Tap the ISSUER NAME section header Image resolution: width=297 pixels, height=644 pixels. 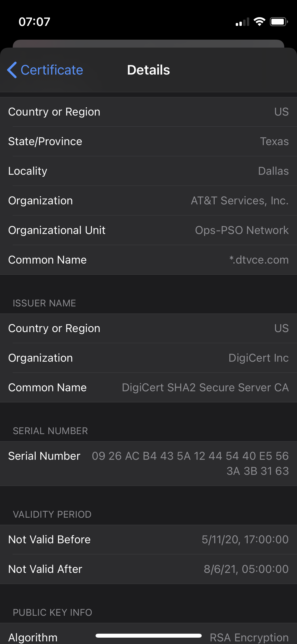tap(44, 303)
